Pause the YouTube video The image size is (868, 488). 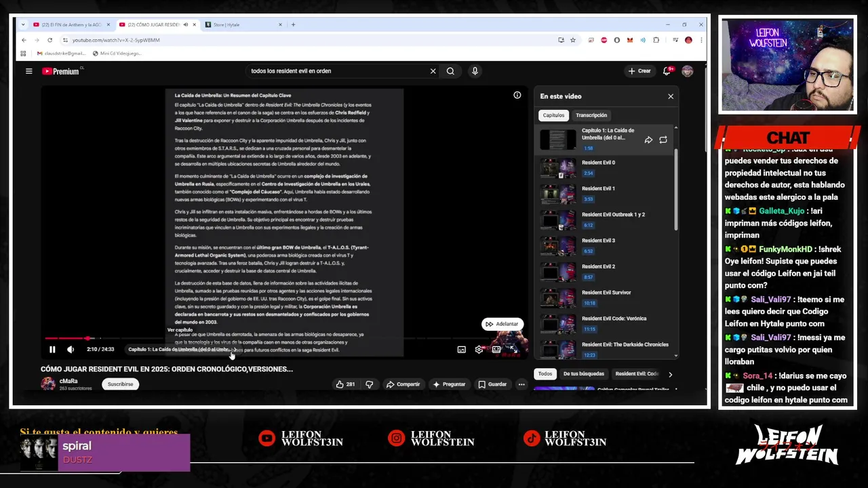tap(52, 350)
